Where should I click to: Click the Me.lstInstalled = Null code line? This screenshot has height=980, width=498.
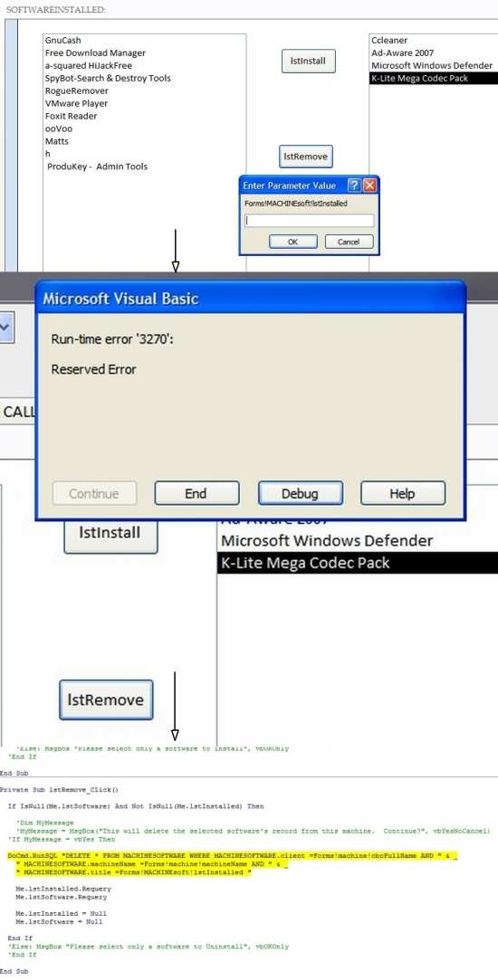[62, 913]
